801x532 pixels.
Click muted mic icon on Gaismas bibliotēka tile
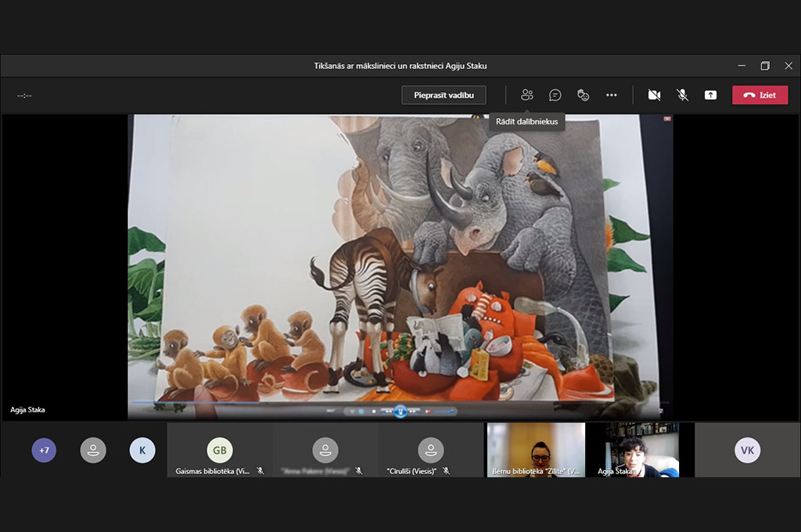coord(260,471)
